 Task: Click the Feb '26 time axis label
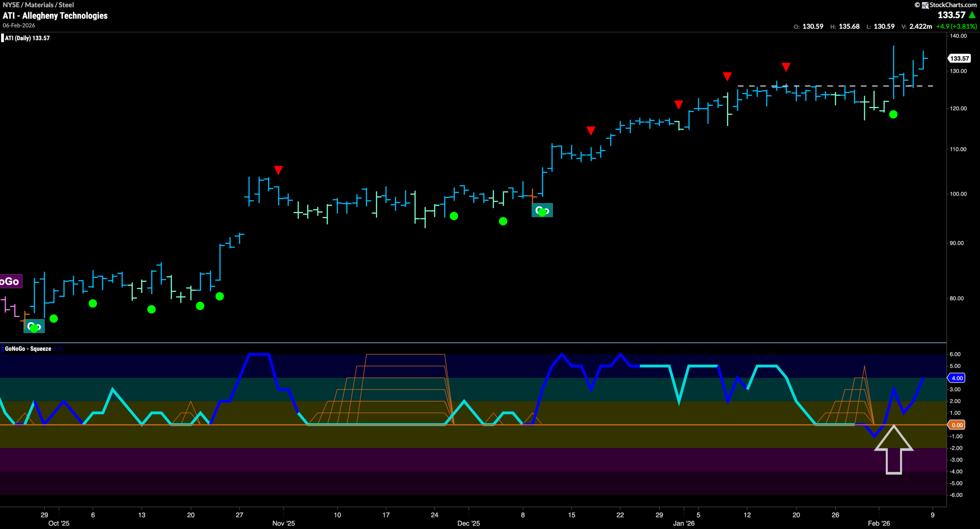879,523
